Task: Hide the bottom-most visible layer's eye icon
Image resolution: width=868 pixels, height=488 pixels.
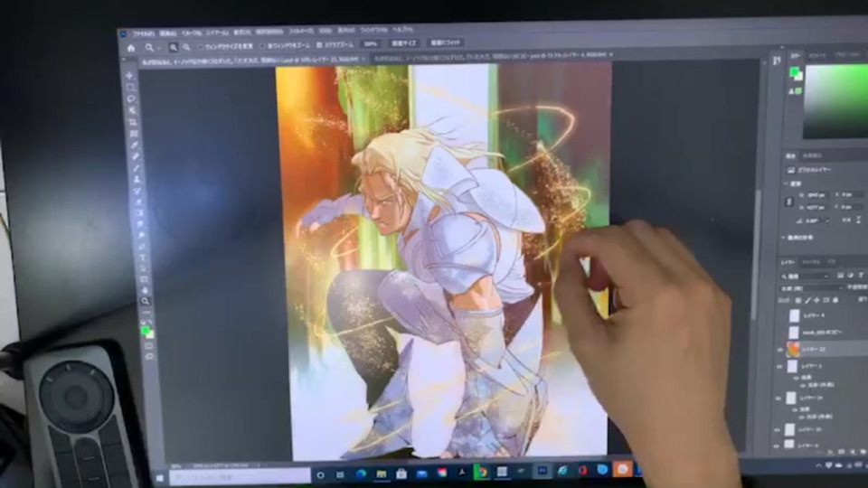Action: 777,445
